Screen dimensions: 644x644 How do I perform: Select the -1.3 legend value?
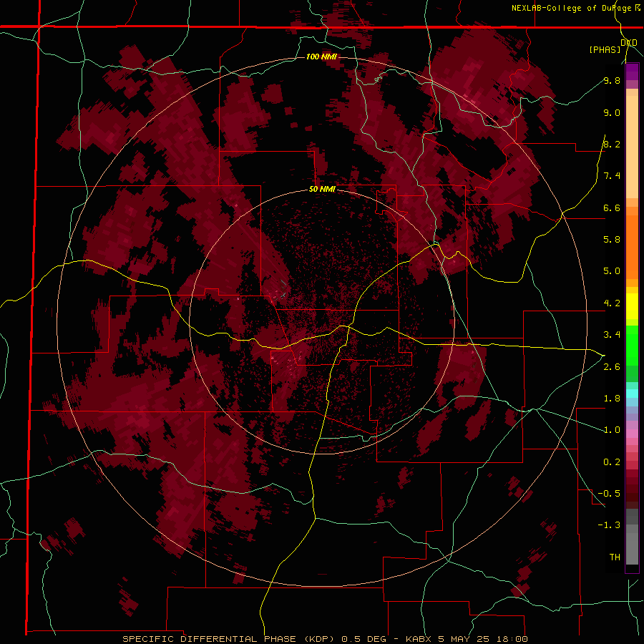click(609, 525)
